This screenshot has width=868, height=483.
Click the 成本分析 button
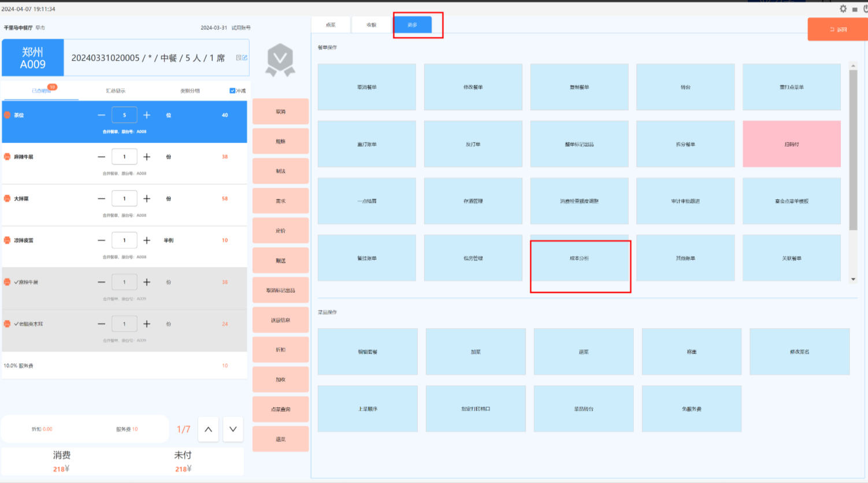pos(579,259)
